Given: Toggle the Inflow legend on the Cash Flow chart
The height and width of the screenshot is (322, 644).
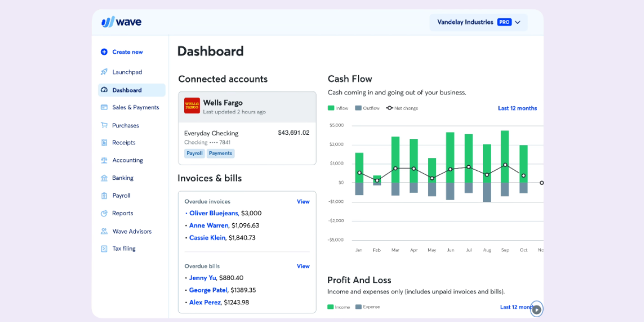Looking at the screenshot, I should pyautogui.click(x=338, y=108).
